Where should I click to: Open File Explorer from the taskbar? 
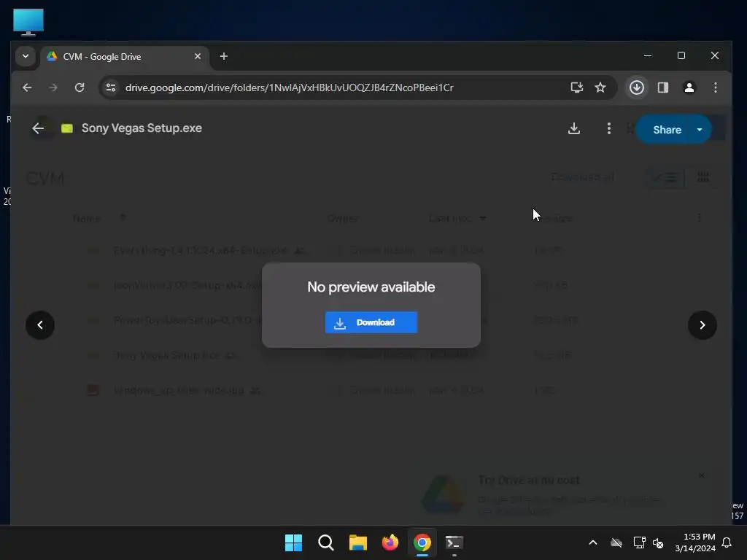tap(357, 542)
